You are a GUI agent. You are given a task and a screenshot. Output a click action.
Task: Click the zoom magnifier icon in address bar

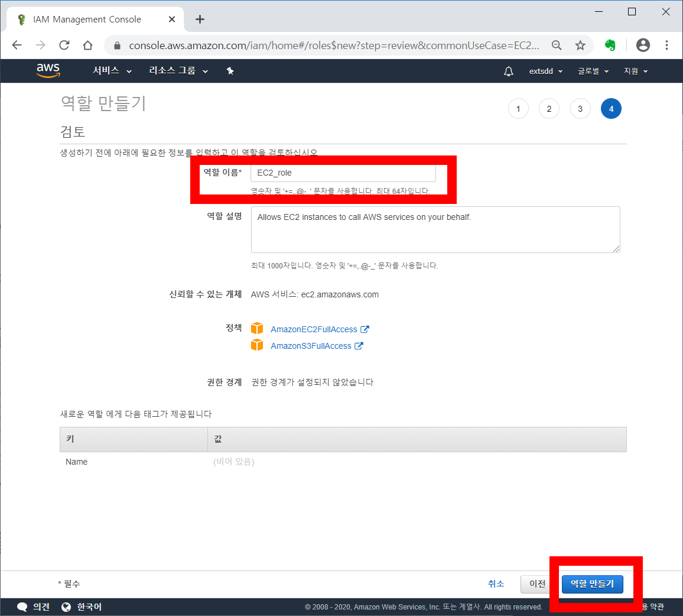pyautogui.click(x=556, y=46)
